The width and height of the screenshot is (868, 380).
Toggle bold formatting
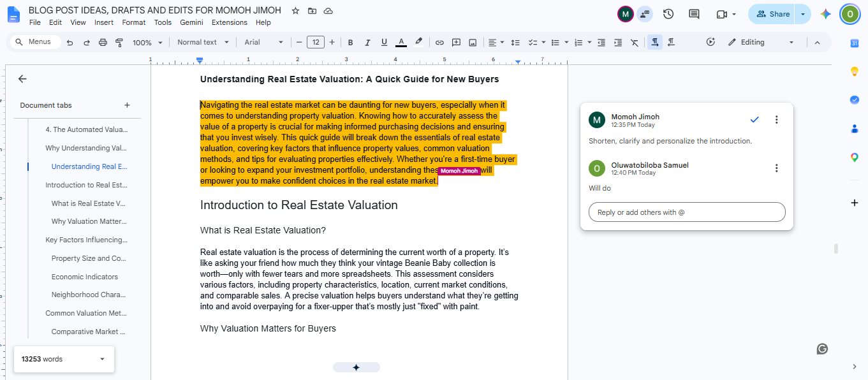pyautogui.click(x=350, y=43)
